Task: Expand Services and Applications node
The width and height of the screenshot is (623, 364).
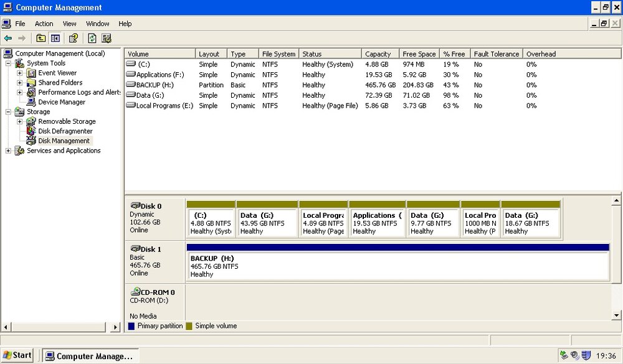Action: [x=8, y=151]
